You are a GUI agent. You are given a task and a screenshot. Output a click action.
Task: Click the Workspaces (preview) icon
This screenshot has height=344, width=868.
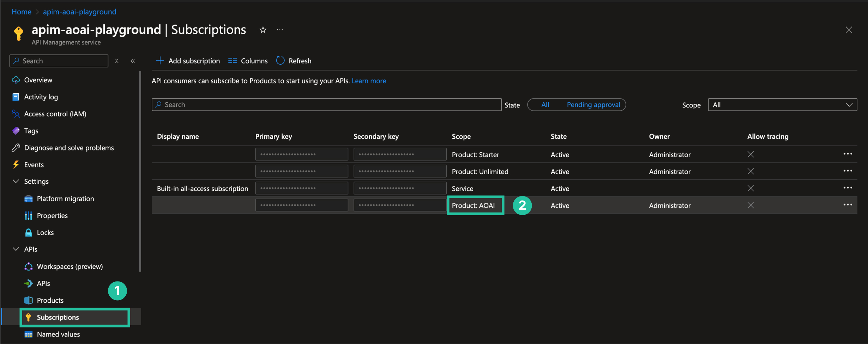29,267
